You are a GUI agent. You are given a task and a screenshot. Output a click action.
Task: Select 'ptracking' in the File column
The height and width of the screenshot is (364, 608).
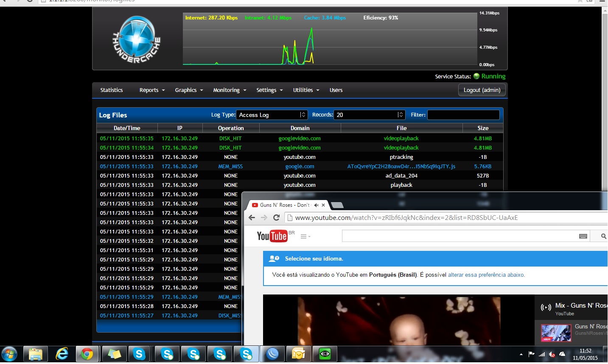pos(401,157)
